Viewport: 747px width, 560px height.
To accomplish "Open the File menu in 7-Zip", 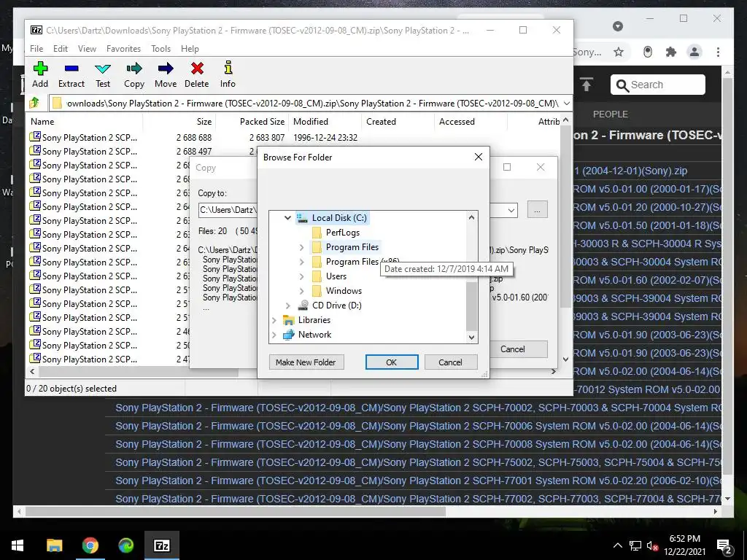I will click(36, 49).
